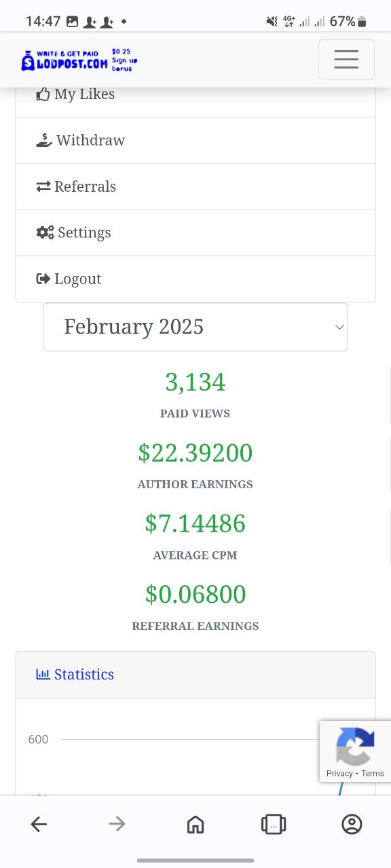Open the reCAPTCHA Terms link
Image resolution: width=391 pixels, height=868 pixels.
tap(373, 773)
